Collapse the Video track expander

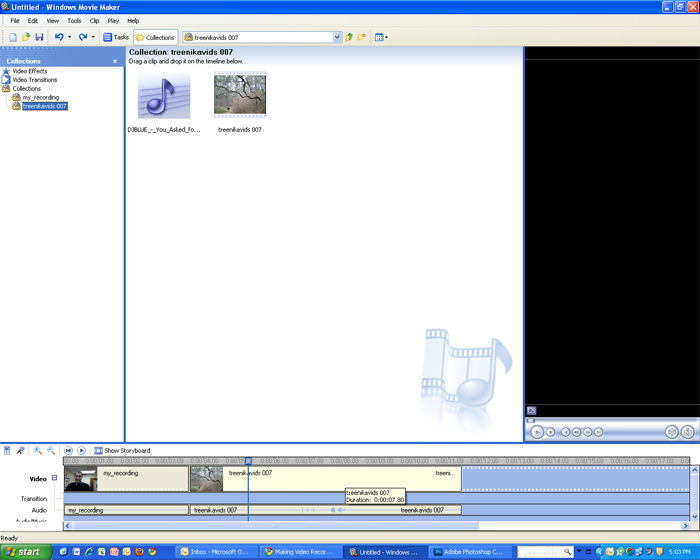pyautogui.click(x=54, y=478)
